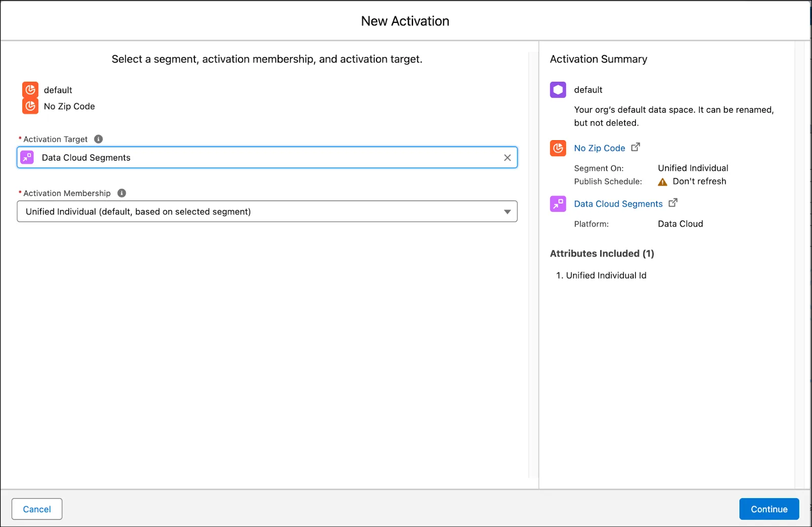Click the No Zip Code segment icon on the left
The width and height of the screenshot is (812, 527).
30,106
